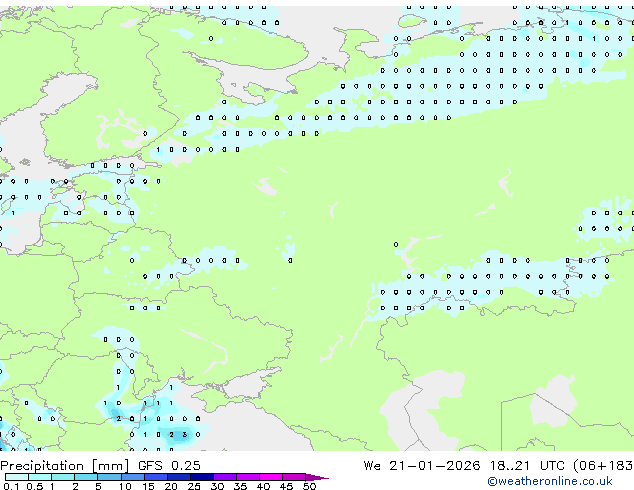Select the above-50 arrow tip of legend
634x490 pixels.
[317, 477]
